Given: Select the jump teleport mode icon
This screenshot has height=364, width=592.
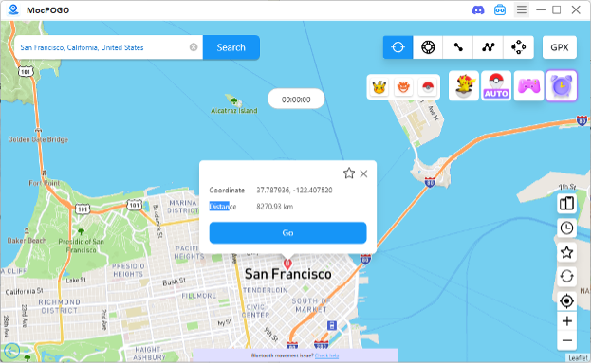Looking at the screenshot, I should pos(518,47).
